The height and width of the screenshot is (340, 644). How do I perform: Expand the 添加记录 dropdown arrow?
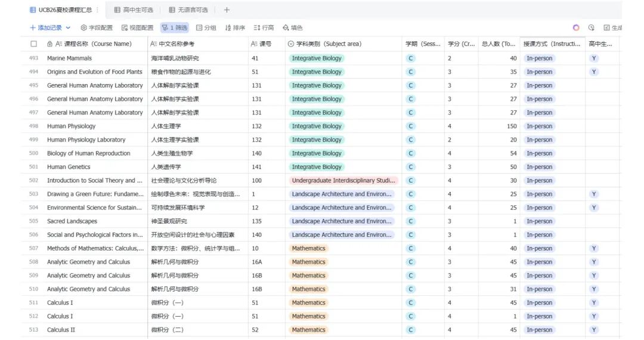[68, 27]
